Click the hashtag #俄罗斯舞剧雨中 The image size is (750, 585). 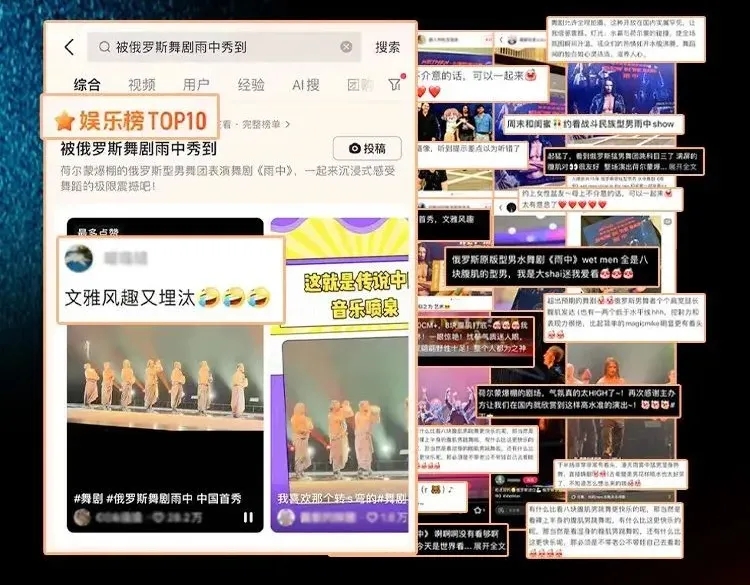click(x=149, y=498)
